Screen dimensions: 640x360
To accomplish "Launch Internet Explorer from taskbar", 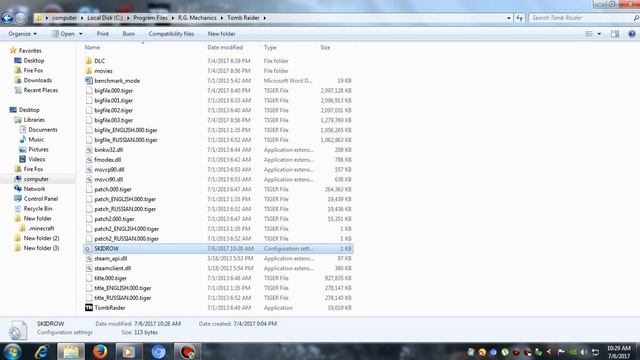I will pyautogui.click(x=41, y=351).
